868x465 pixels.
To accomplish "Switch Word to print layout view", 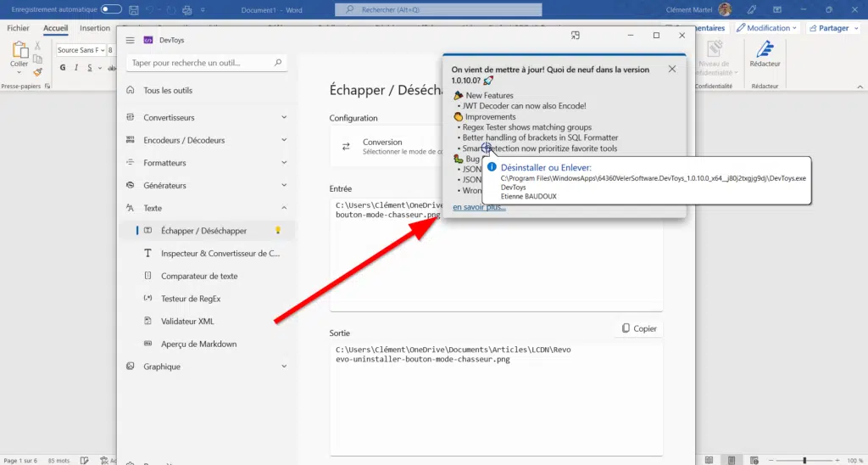I will [732, 461].
